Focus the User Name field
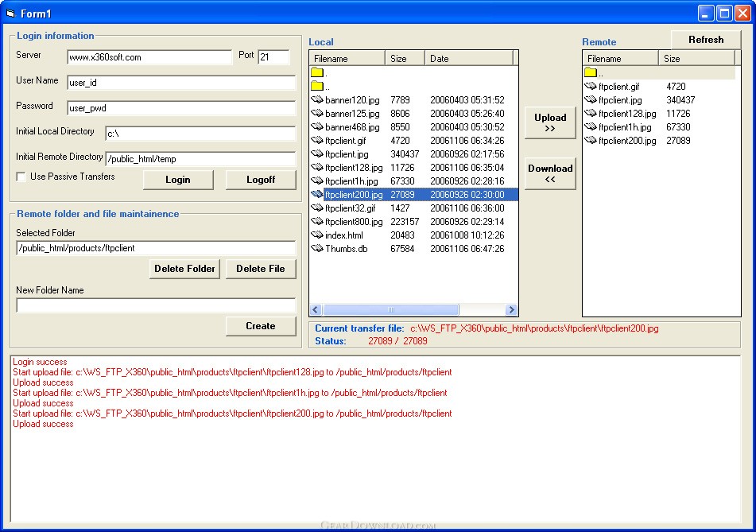Screen dimensions: 756x532 181,83
